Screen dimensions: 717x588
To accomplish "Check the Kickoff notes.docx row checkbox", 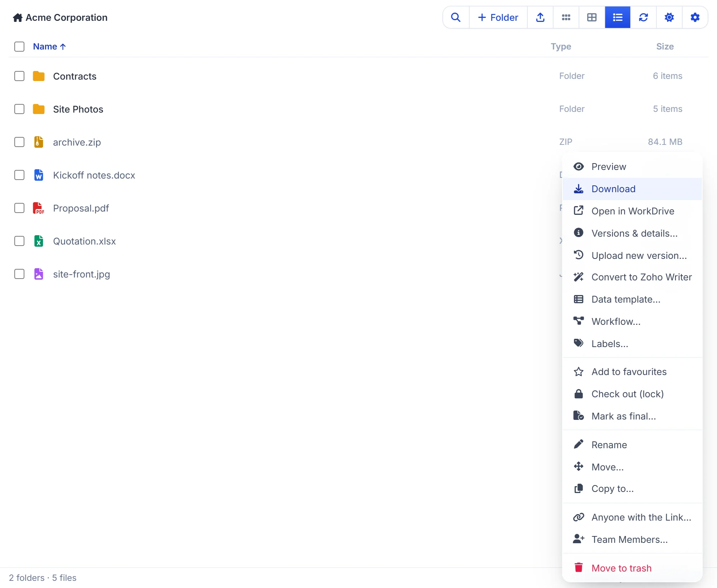I will pyautogui.click(x=19, y=175).
